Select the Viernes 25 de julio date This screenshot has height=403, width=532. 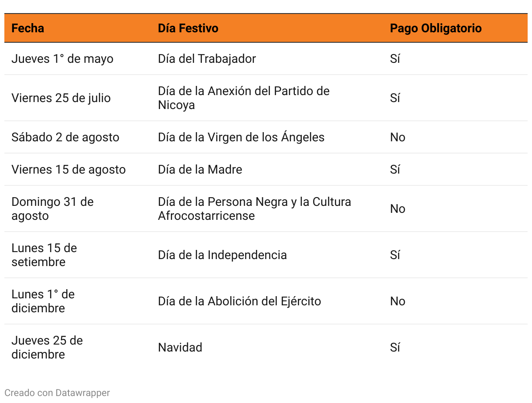pyautogui.click(x=61, y=98)
